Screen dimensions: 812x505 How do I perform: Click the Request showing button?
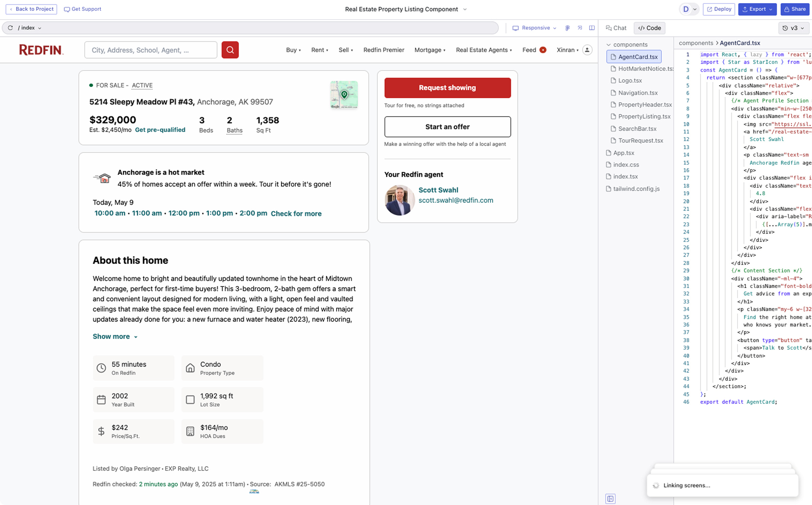point(447,88)
